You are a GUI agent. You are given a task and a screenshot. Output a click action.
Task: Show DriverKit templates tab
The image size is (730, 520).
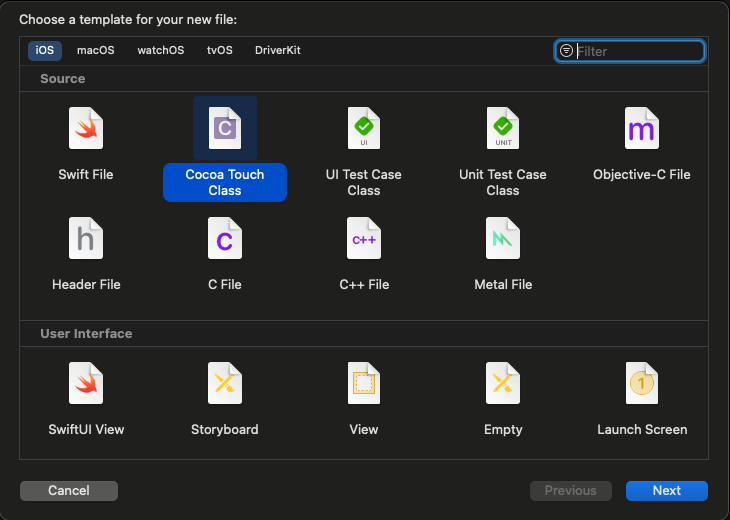coord(277,50)
